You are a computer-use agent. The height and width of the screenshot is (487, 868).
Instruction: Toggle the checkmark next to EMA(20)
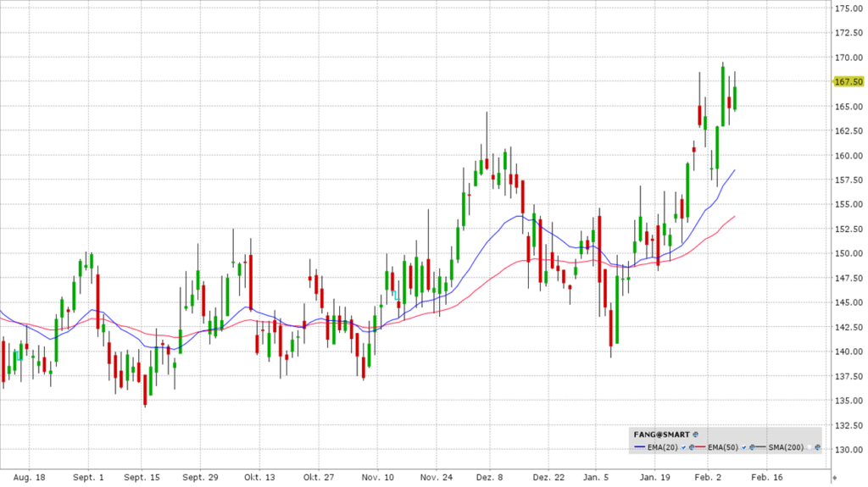(683, 447)
